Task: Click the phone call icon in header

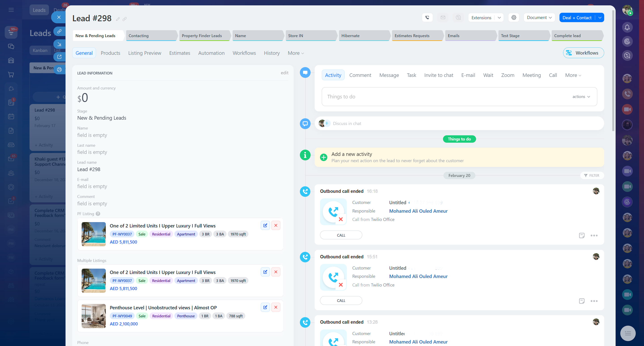Action: [427, 17]
